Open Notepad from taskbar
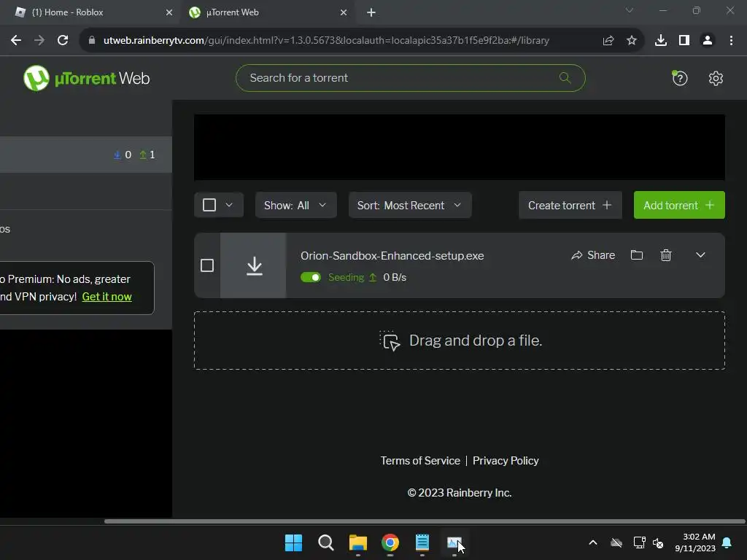This screenshot has height=560, width=747. point(422,542)
